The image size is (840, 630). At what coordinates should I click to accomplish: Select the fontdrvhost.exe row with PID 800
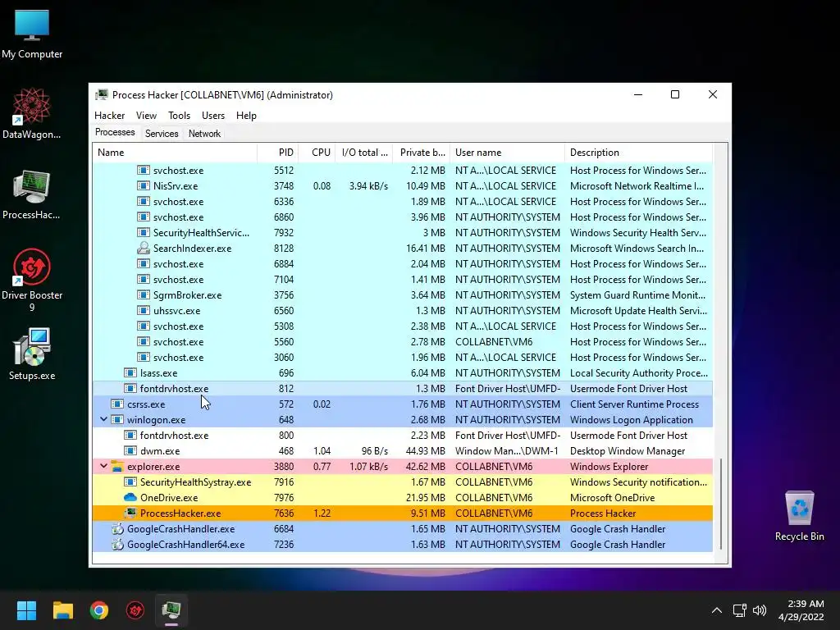click(x=402, y=436)
